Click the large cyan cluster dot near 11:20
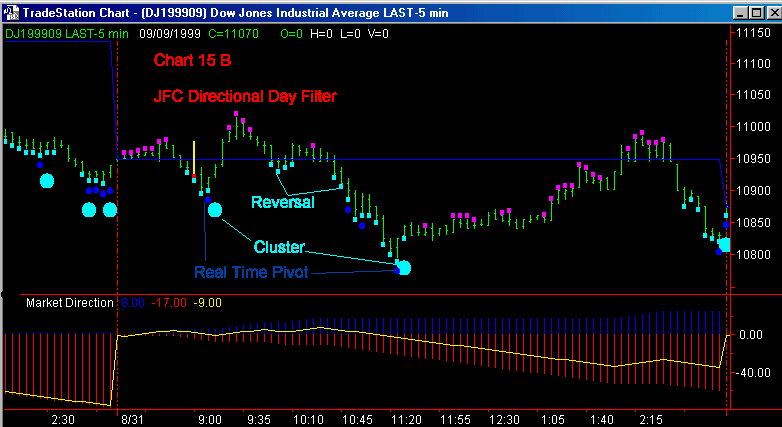The image size is (782, 427). [x=404, y=268]
